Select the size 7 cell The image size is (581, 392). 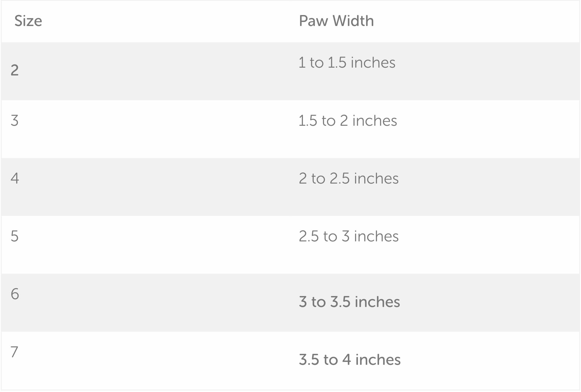coord(14,352)
